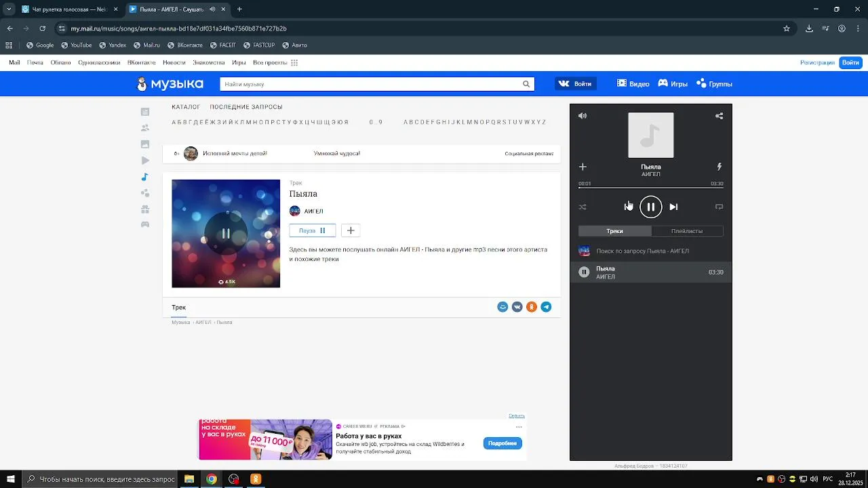The height and width of the screenshot is (488, 868).
Task: Click the VK Войти button
Action: pos(575,84)
